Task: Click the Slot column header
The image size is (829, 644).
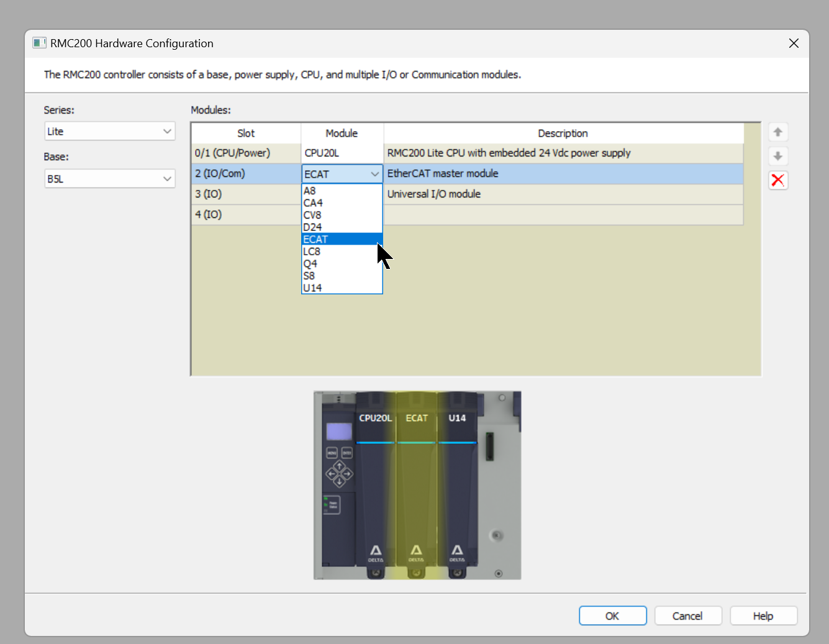Action: pyautogui.click(x=247, y=133)
